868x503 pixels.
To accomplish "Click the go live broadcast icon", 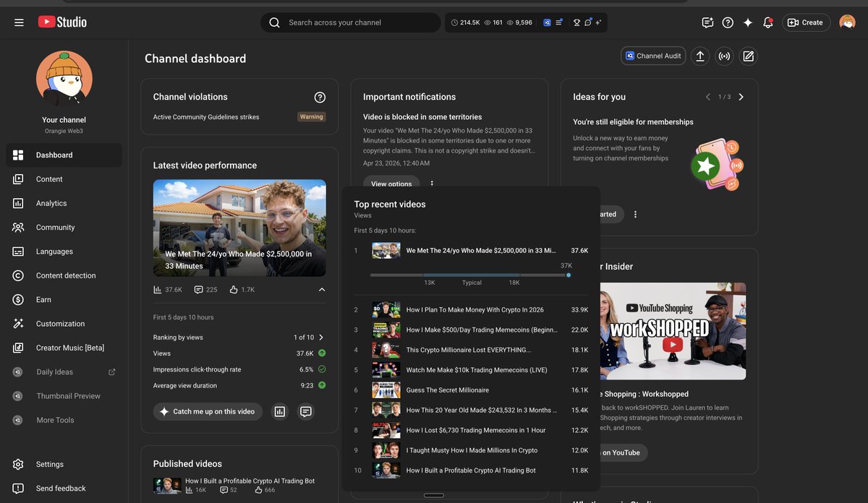I will click(724, 56).
